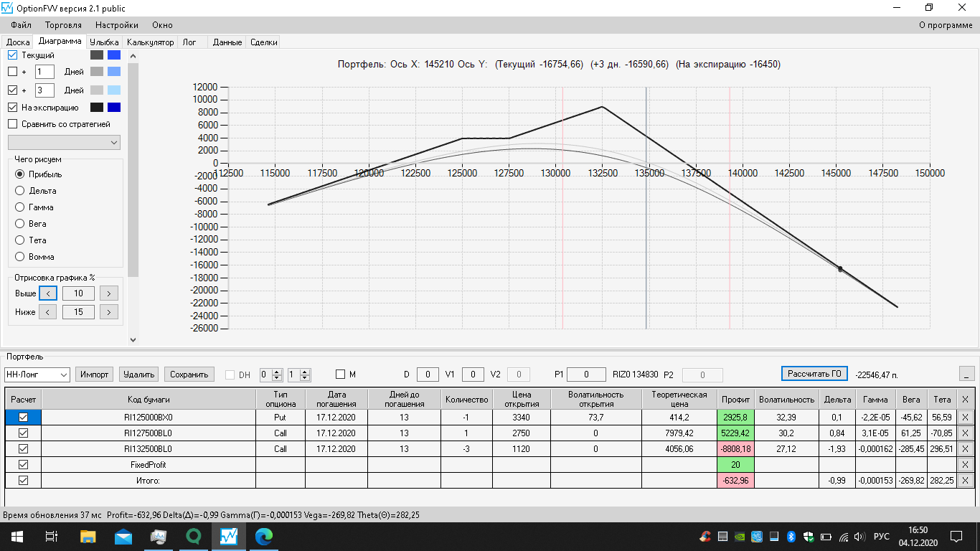Click the volume speaker icon in the tray

[861, 537]
